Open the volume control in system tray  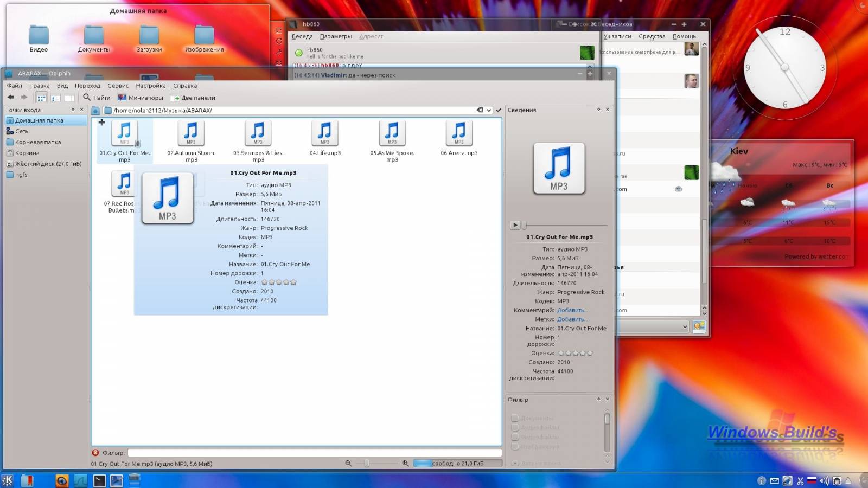tap(824, 481)
